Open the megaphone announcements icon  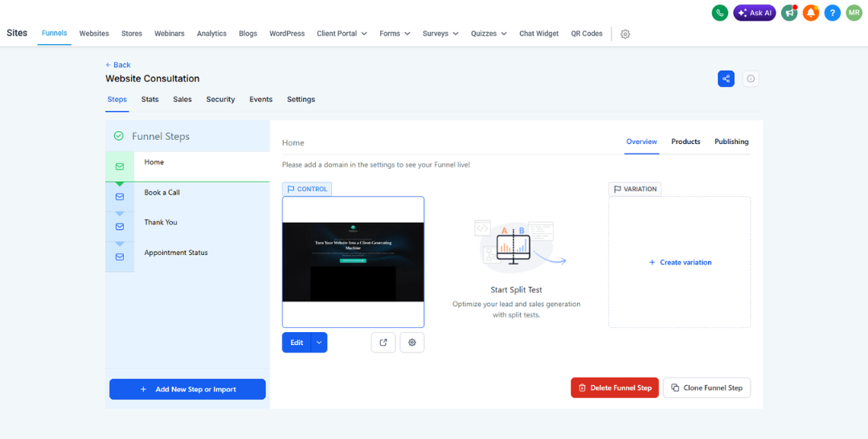tap(789, 13)
